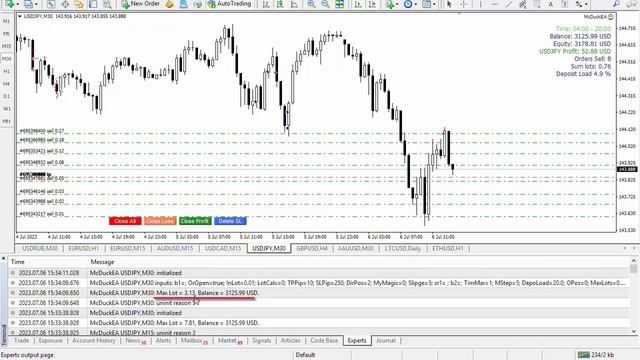The width and height of the screenshot is (640, 360).
Task: Open the Profiles toolbar icon
Action: pos(28,4)
